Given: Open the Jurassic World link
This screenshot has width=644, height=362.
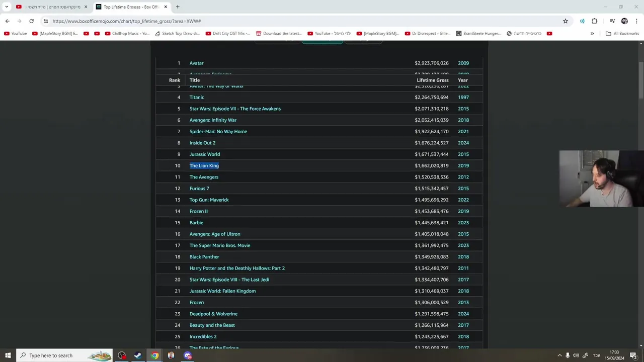Looking at the screenshot, I should coord(205,154).
